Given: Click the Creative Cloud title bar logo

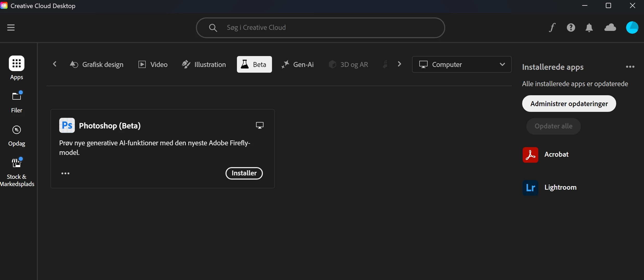Looking at the screenshot, I should 4,5.
